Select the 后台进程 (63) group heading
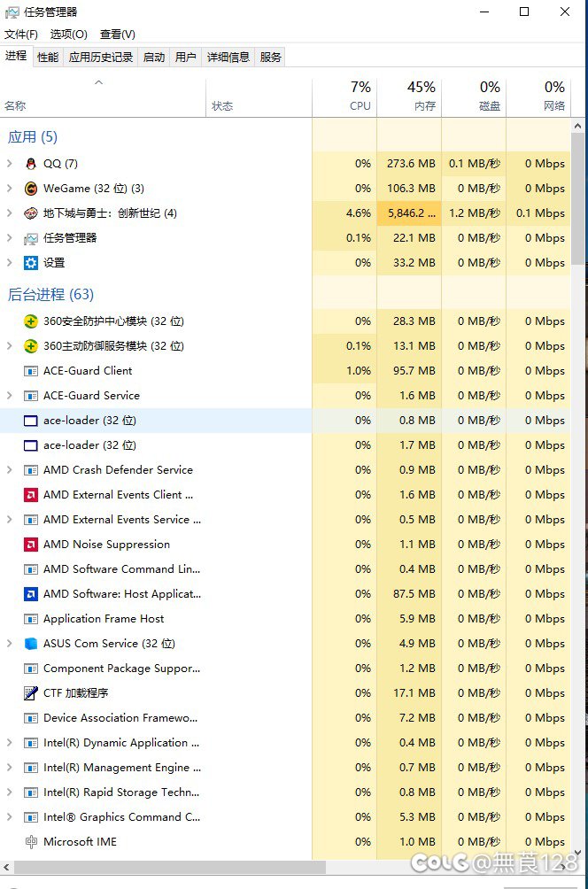Image resolution: width=588 pixels, height=889 pixels. (x=50, y=294)
